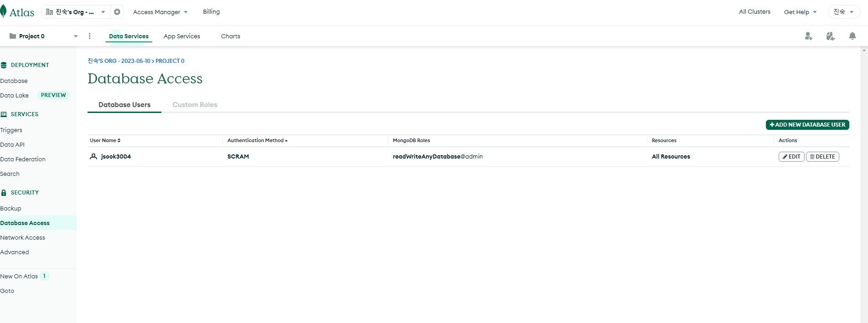Image resolution: width=868 pixels, height=323 pixels.
Task: Open the project activity feed icon
Action: (x=831, y=36)
